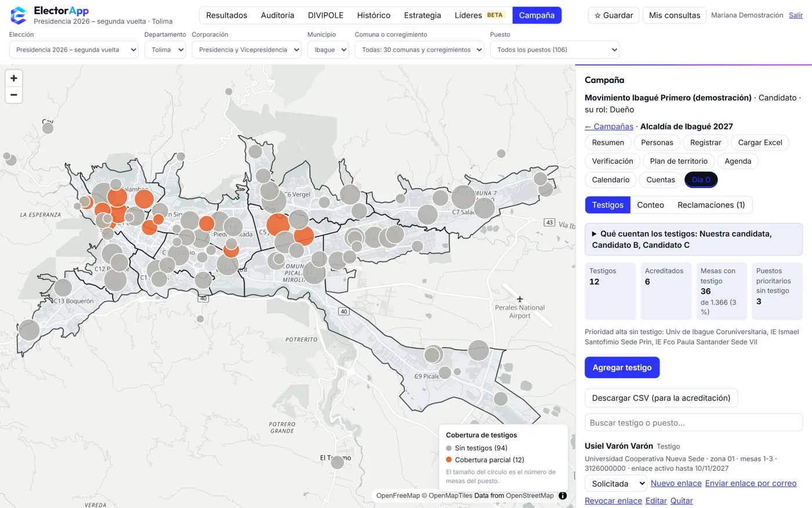Switch to the Auditoría tab
Image resolution: width=812 pixels, height=508 pixels.
pyautogui.click(x=277, y=15)
